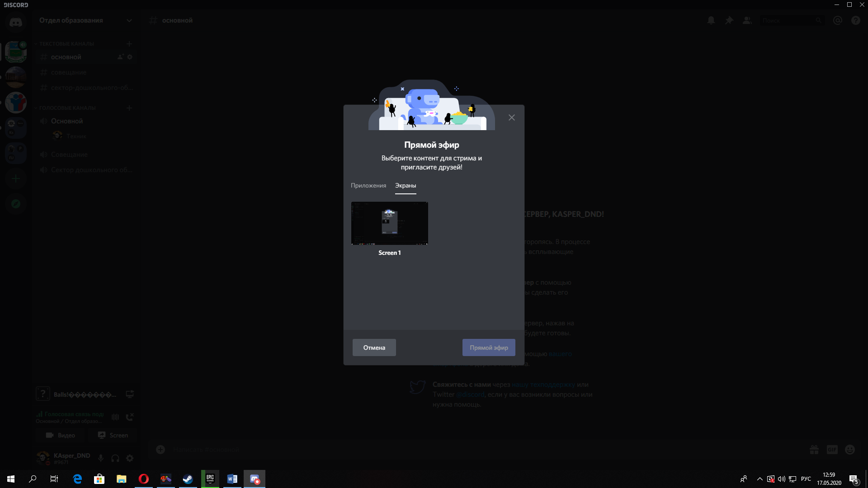Stream Balls game via monitor icon
This screenshot has width=868, height=488.
click(130, 394)
